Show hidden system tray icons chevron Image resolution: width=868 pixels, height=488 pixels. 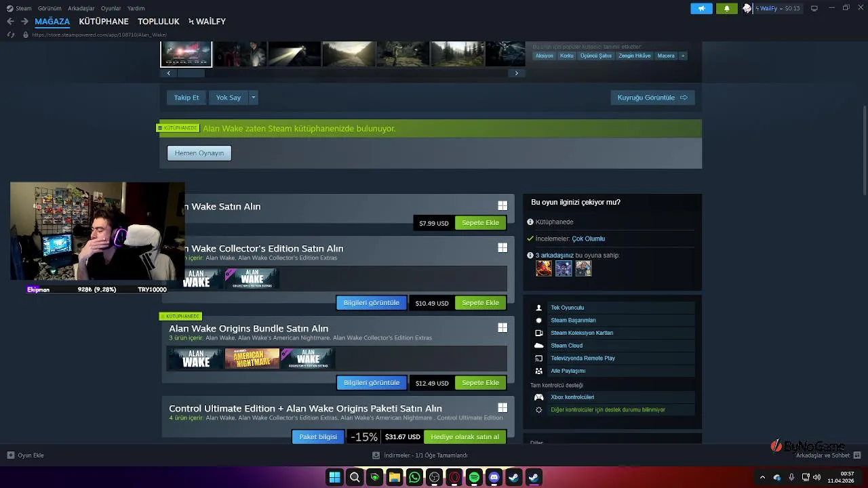tap(762, 477)
